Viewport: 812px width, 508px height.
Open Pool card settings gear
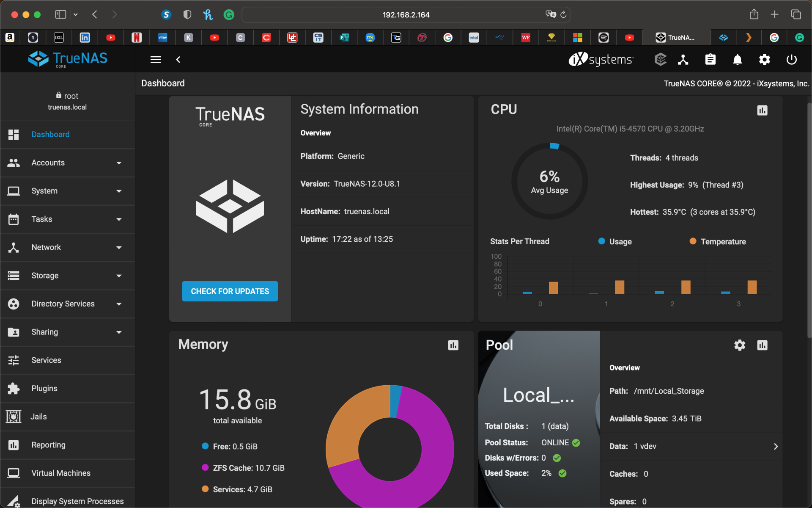coord(740,345)
